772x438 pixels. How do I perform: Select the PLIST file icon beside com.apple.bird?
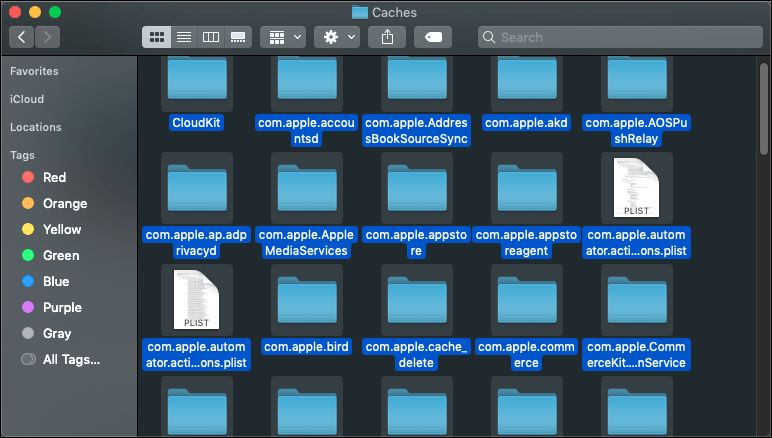(196, 300)
